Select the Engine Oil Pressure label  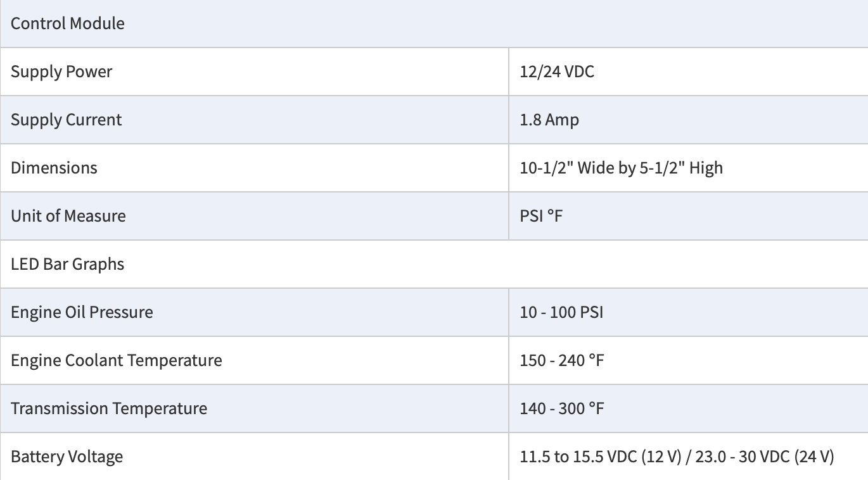82,312
